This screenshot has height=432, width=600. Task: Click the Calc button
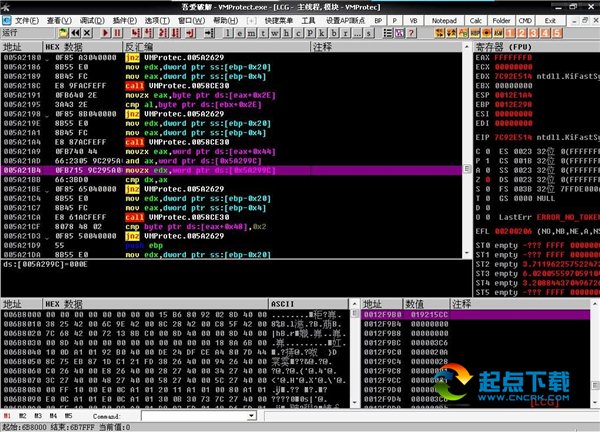[476, 21]
